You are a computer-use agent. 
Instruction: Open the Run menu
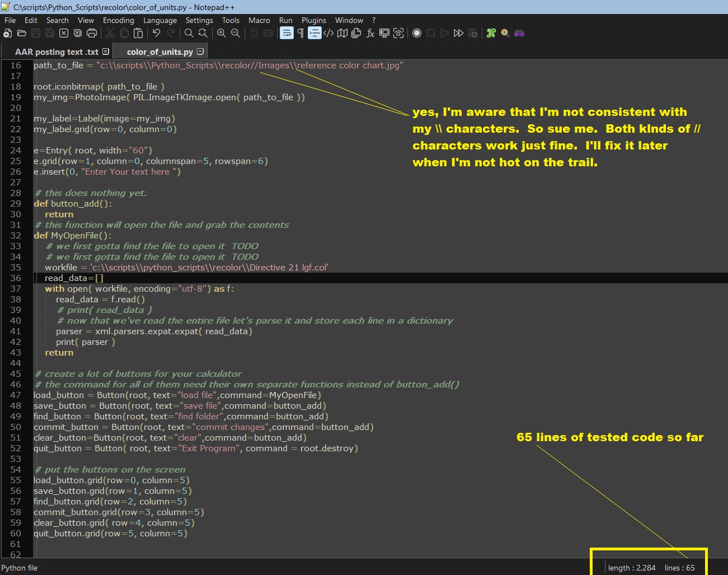tap(286, 20)
